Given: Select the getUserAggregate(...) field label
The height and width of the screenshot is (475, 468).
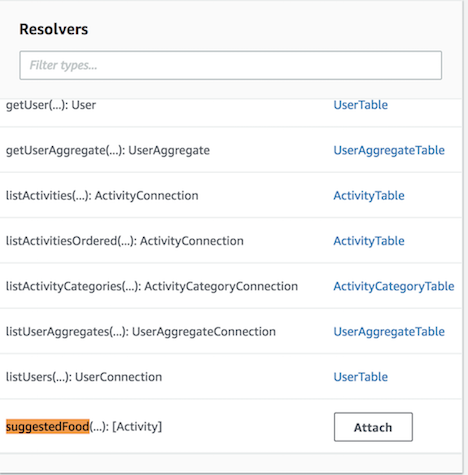Looking at the screenshot, I should [108, 150].
